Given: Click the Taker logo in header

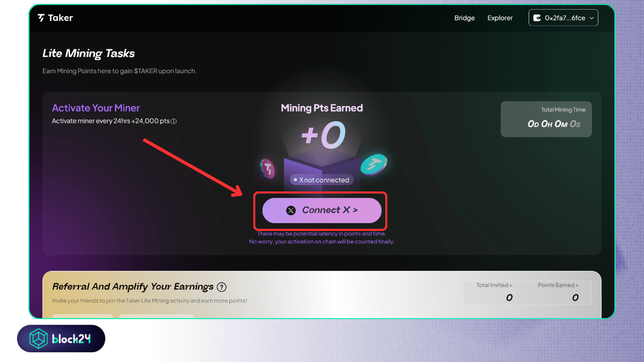Looking at the screenshot, I should (x=55, y=18).
